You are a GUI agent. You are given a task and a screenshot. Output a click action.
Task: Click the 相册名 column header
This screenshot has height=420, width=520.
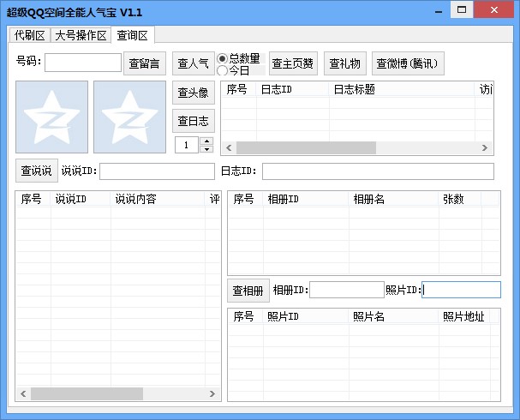pyautogui.click(x=394, y=199)
